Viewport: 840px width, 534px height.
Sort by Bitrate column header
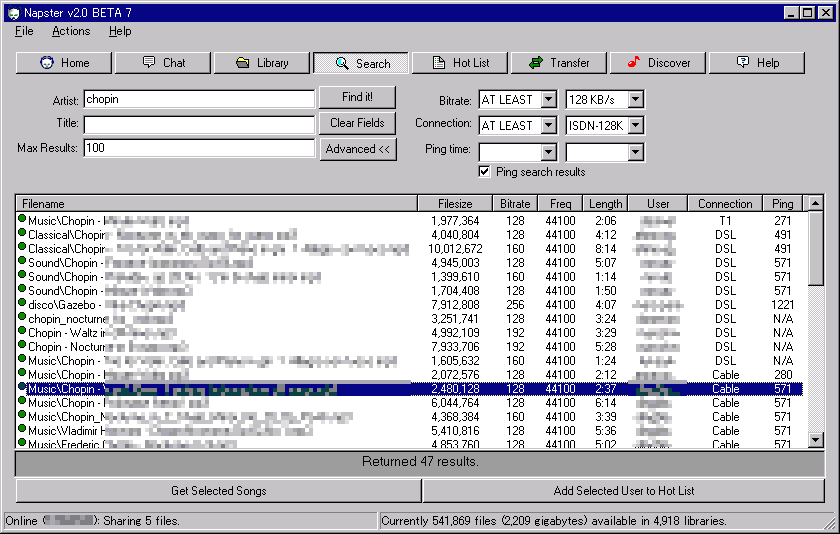click(x=515, y=204)
